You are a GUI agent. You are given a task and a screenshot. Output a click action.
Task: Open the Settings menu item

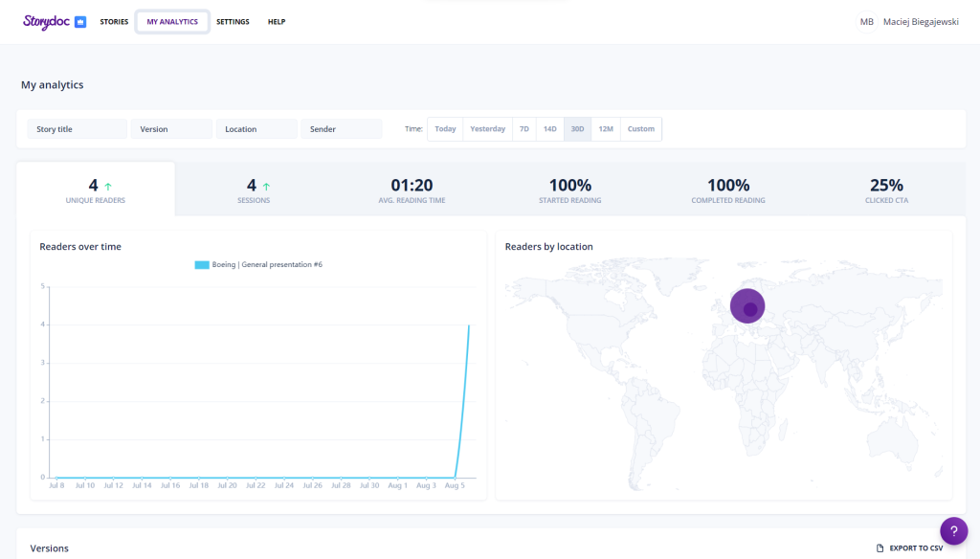233,21
